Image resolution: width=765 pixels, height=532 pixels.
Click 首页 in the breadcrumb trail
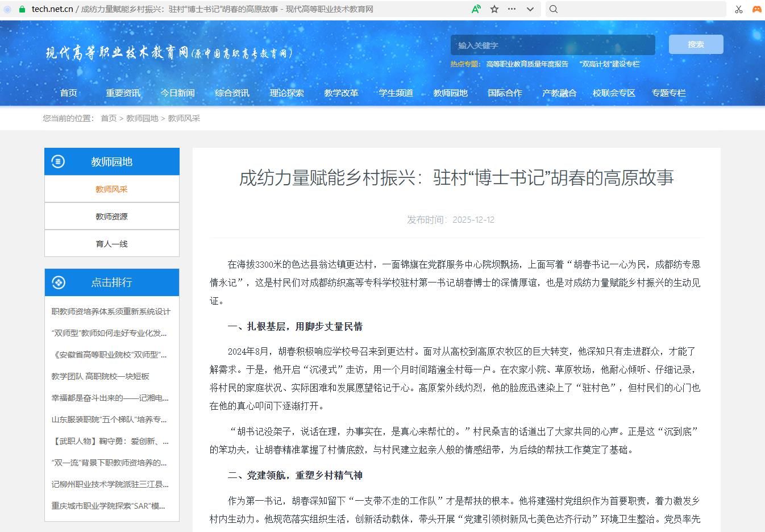point(109,118)
